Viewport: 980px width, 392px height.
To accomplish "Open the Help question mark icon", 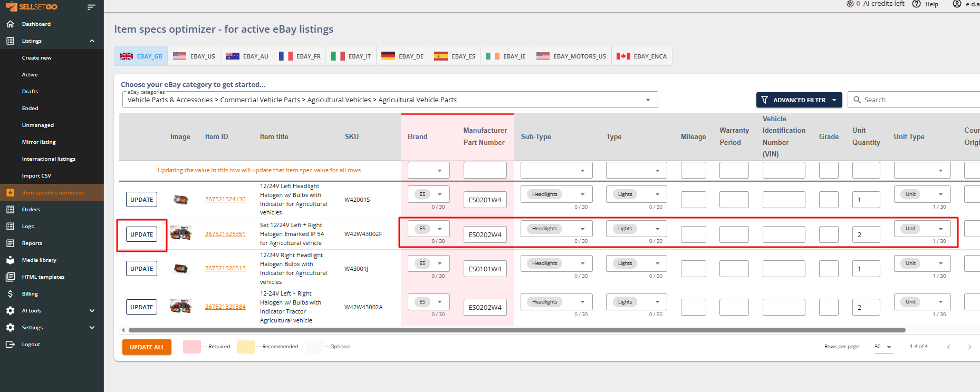I will (x=917, y=4).
